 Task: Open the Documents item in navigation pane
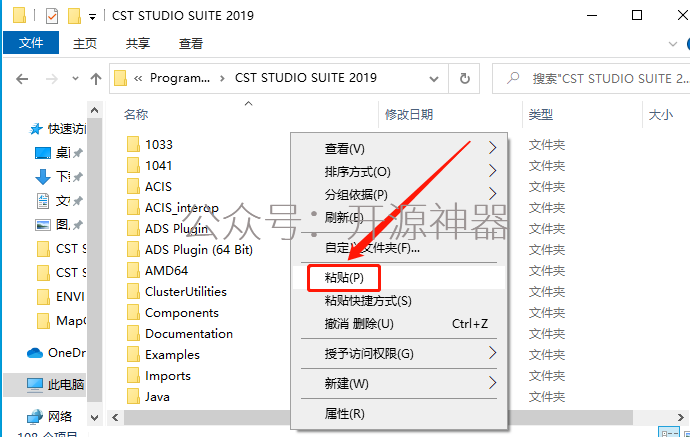coord(57,201)
